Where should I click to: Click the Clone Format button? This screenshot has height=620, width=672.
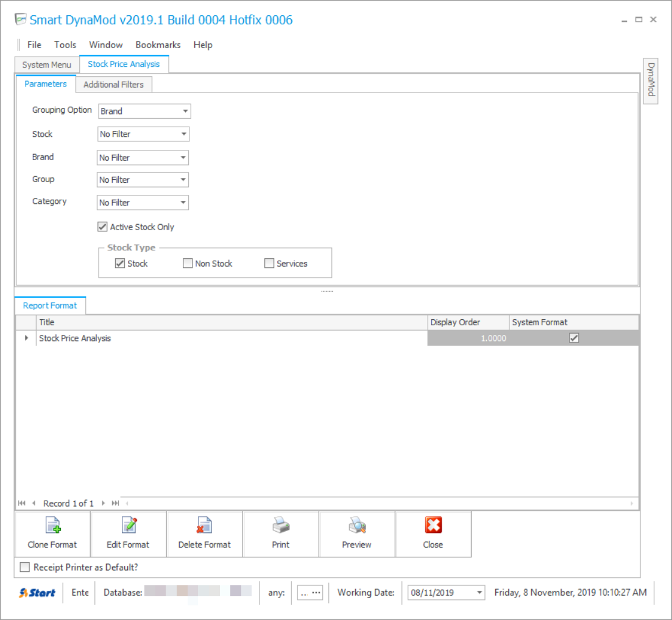pos(52,534)
